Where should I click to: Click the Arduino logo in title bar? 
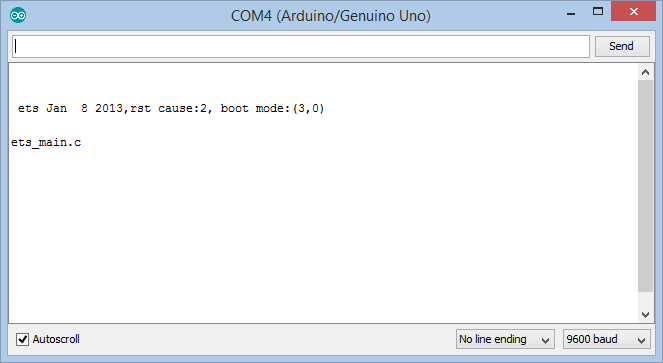point(18,16)
